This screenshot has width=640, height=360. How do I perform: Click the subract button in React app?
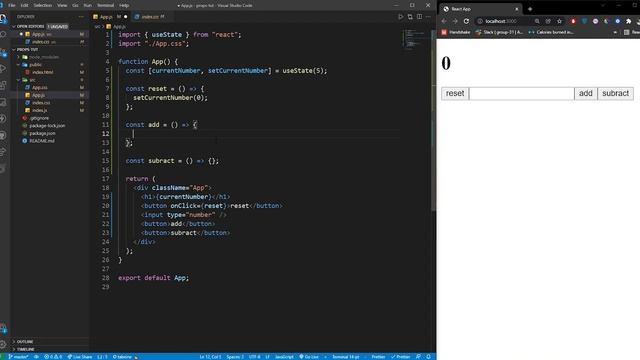616,93
